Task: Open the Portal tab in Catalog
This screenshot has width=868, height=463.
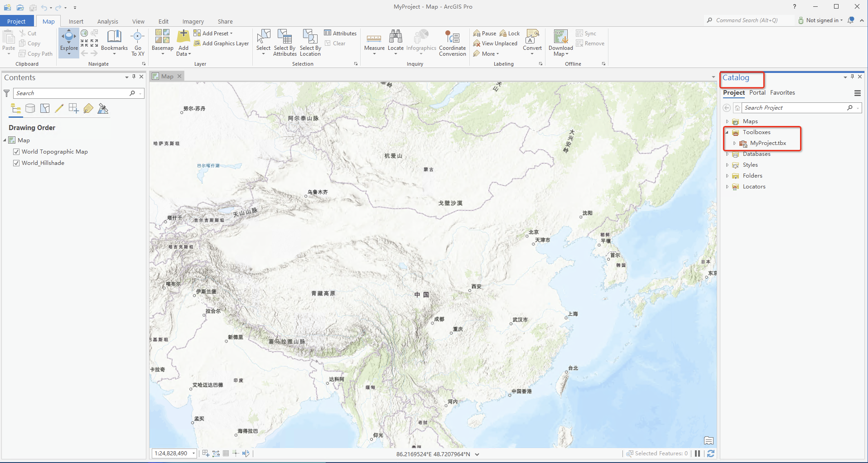Action: point(757,92)
